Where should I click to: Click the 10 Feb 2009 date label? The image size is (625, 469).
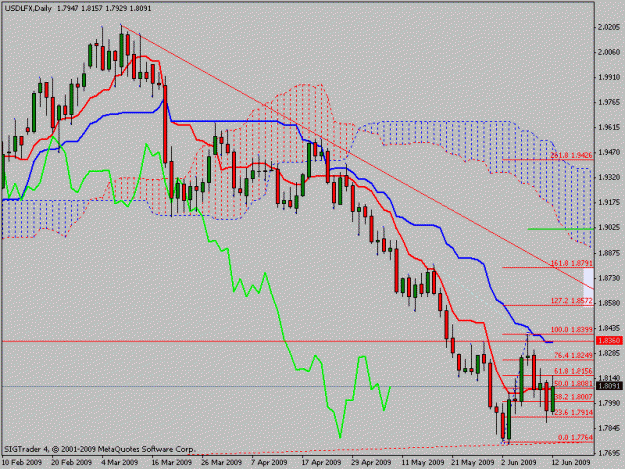click(22, 462)
